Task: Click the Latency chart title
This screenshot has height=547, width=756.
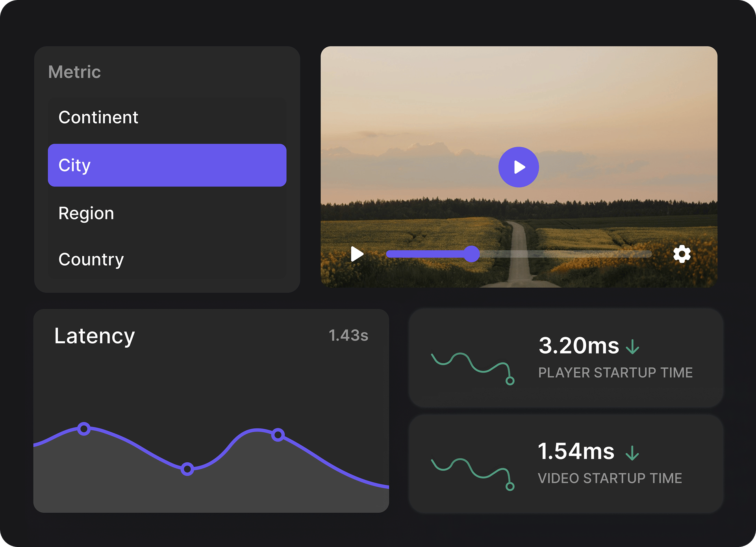Action: [x=94, y=336]
